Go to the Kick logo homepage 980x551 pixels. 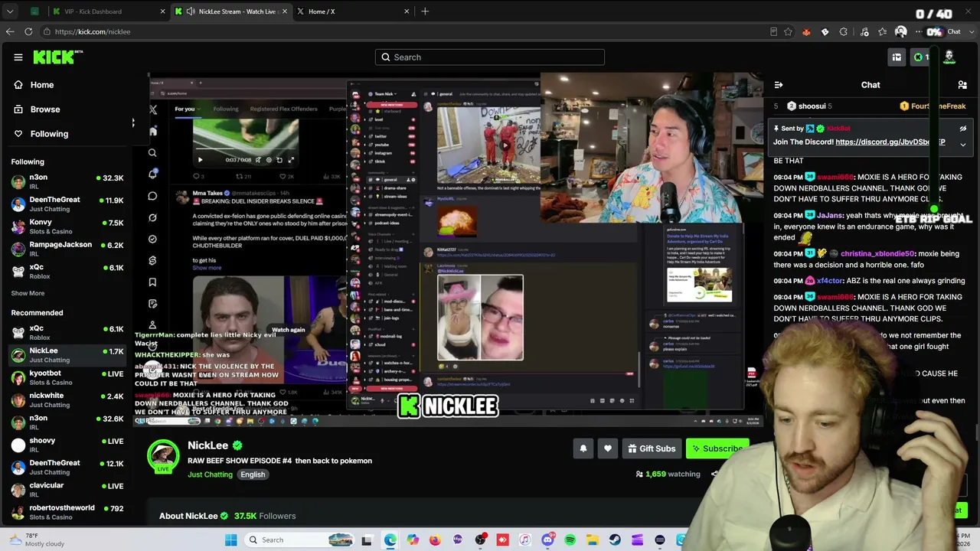coord(57,57)
